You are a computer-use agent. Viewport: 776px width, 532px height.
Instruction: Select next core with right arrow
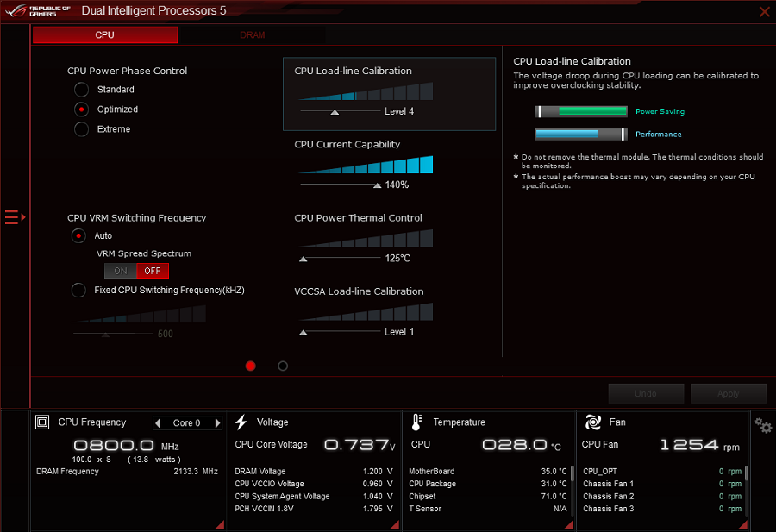[217, 423]
